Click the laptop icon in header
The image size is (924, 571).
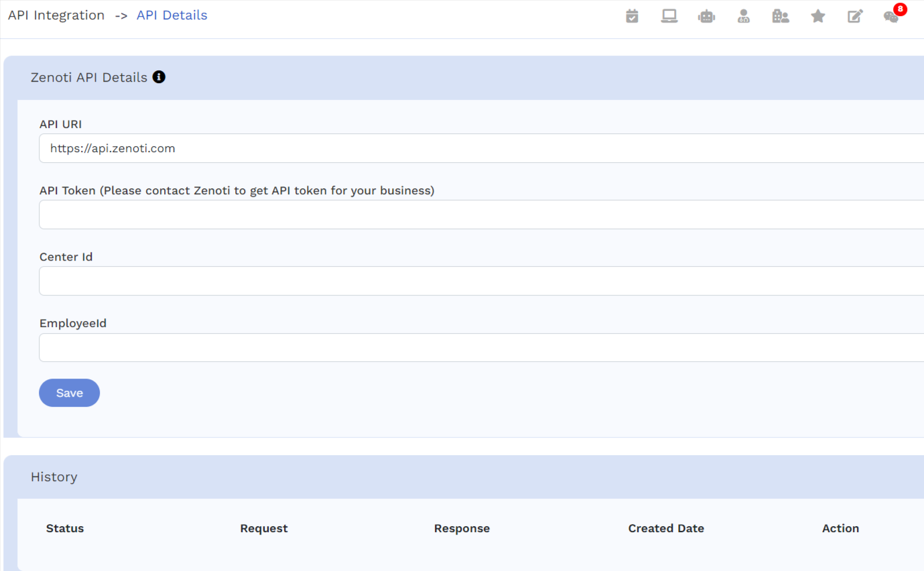tap(669, 16)
